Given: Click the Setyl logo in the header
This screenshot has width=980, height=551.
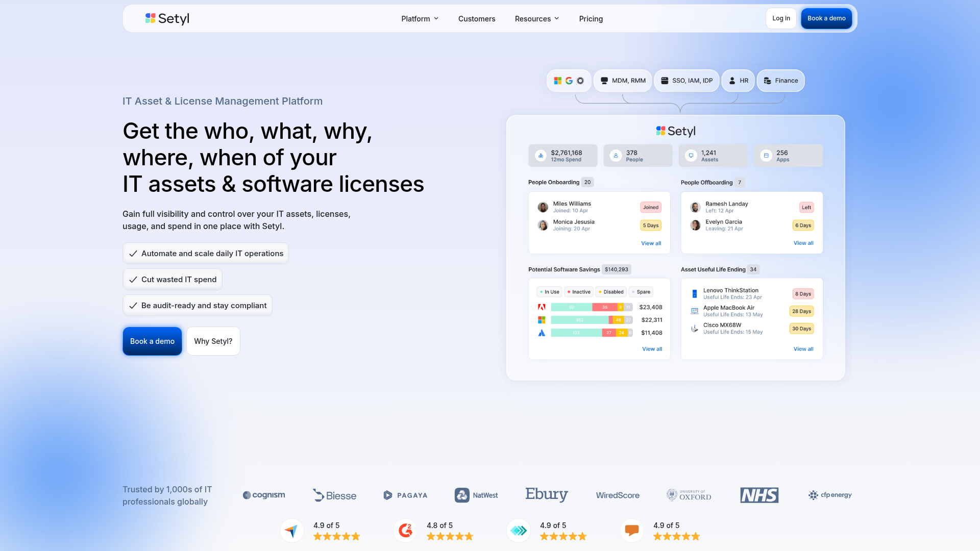Looking at the screenshot, I should (x=167, y=18).
